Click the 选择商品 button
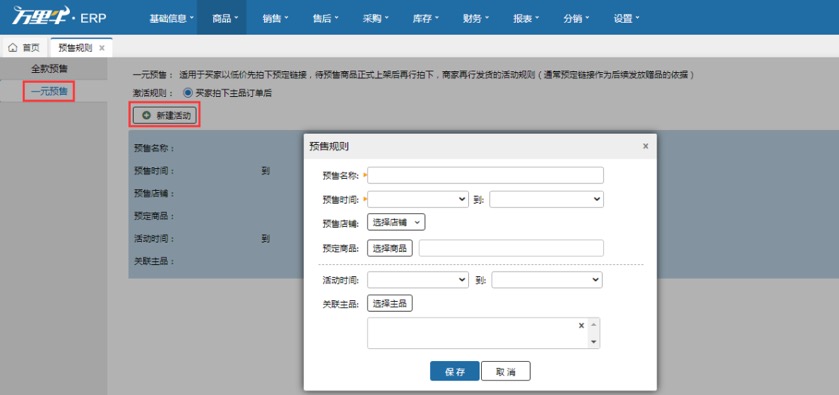This screenshot has height=395, width=839. [390, 248]
